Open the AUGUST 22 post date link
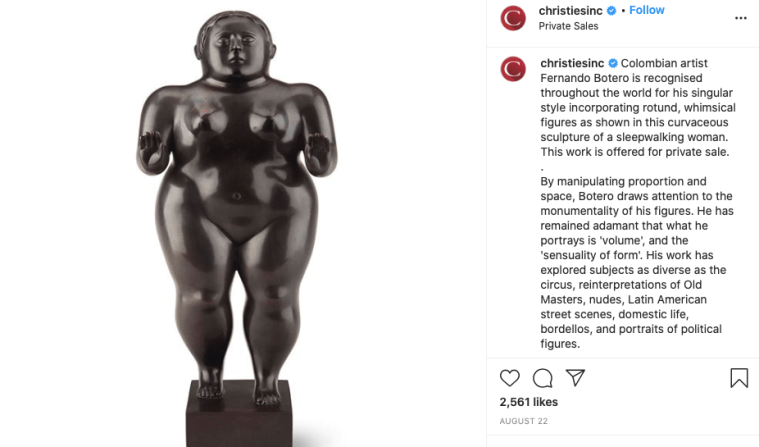This screenshot has height=447, width=759. (x=524, y=421)
